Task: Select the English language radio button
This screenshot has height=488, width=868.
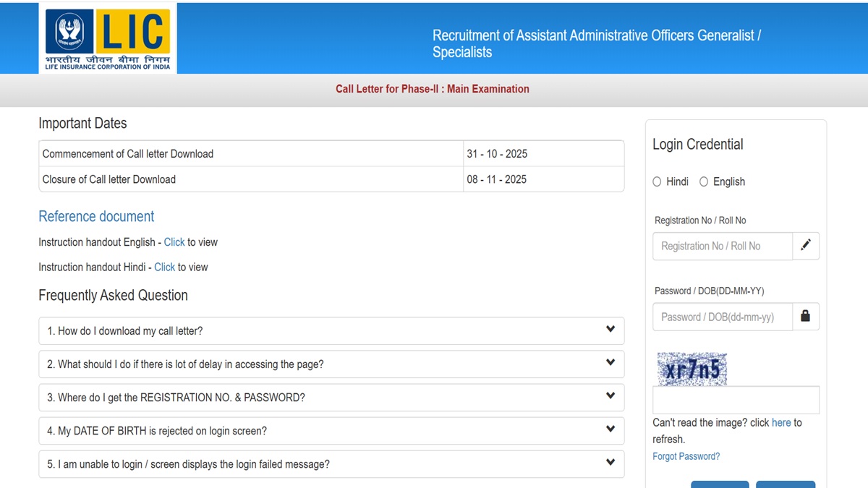Action: 703,181
